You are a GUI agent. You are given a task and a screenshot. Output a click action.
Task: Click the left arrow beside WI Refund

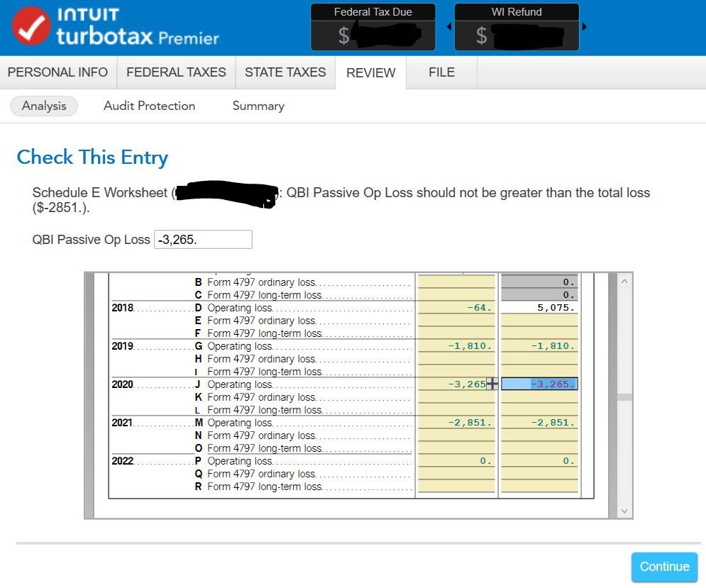[x=449, y=26]
